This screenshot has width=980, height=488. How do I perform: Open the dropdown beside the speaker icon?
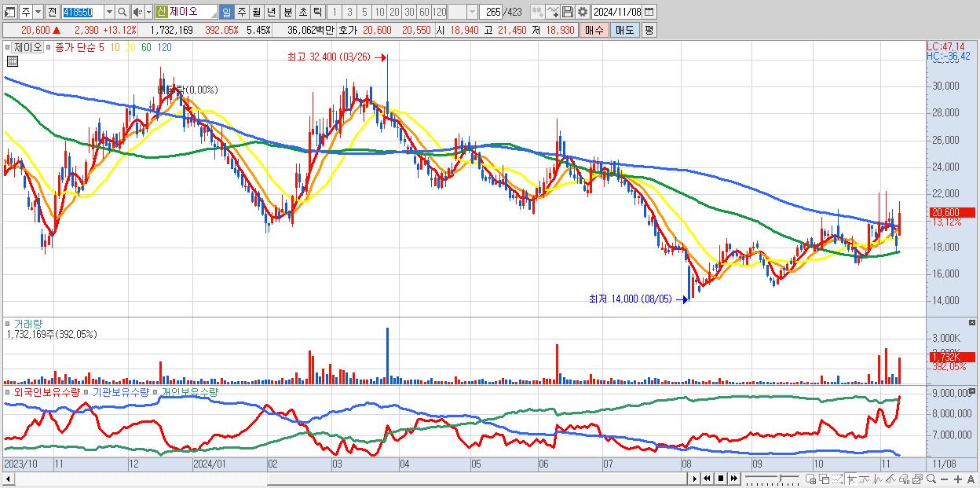(x=148, y=13)
